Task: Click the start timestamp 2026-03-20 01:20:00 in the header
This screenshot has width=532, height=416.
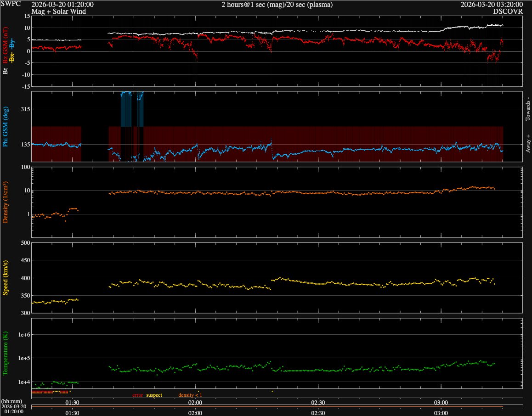Action: (62, 5)
